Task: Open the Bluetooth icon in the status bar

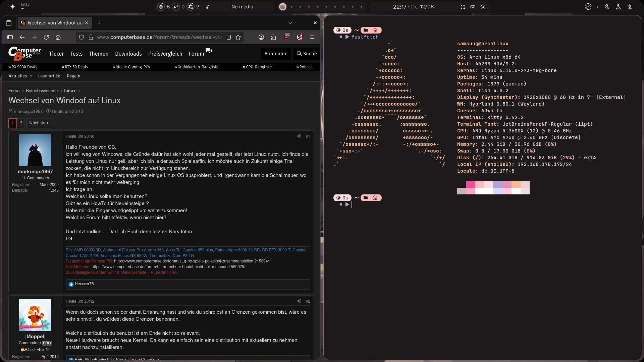Action: tap(630, 7)
